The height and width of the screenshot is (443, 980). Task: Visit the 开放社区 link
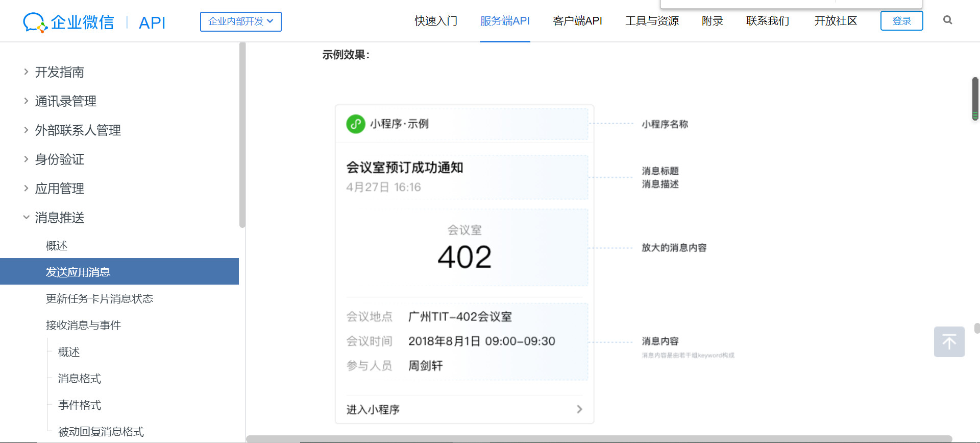click(x=836, y=21)
